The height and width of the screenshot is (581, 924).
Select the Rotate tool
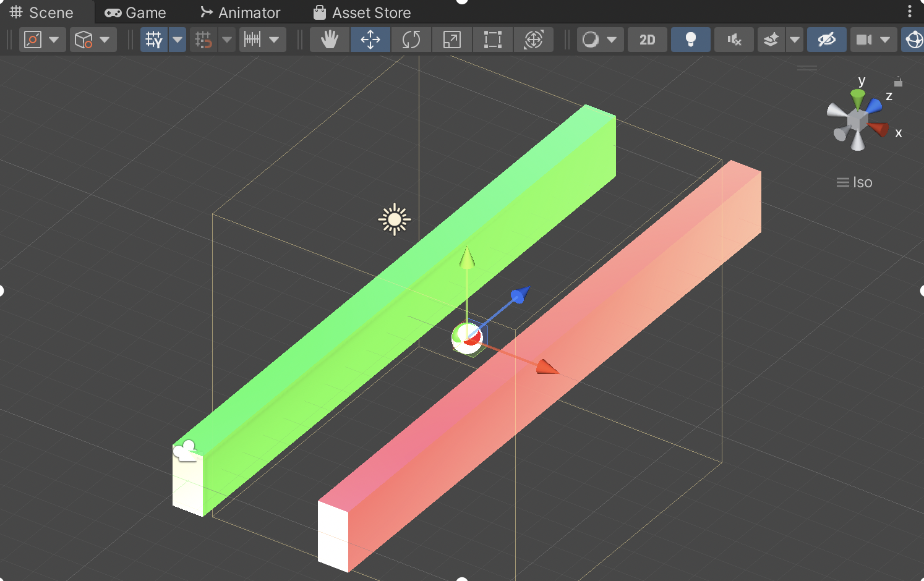click(411, 40)
